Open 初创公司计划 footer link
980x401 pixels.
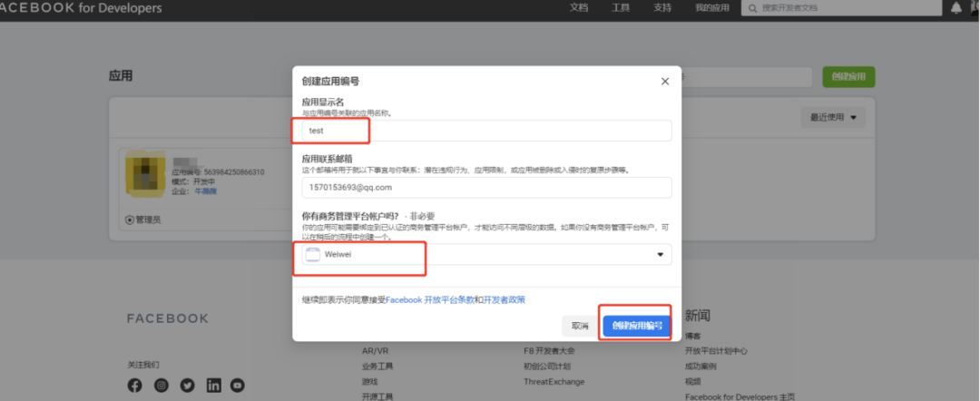pos(547,366)
